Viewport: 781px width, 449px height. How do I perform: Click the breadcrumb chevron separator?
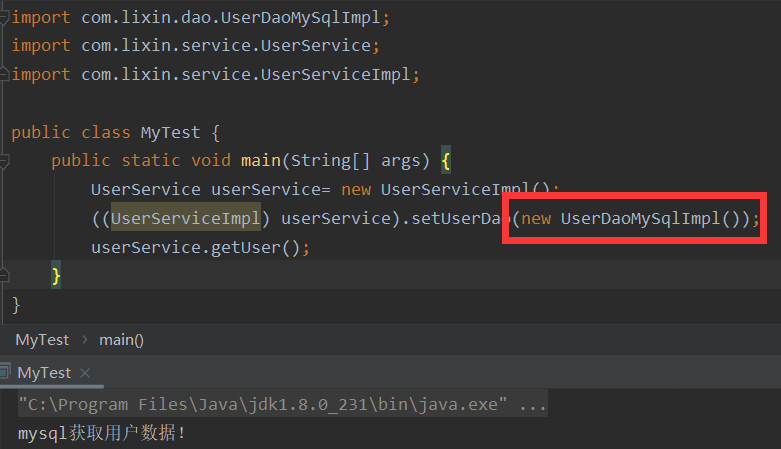coord(84,340)
